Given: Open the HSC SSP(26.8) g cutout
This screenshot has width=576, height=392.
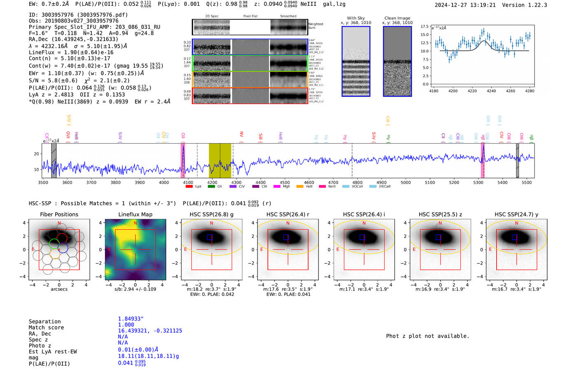Looking at the screenshot, I should [x=211, y=250].
